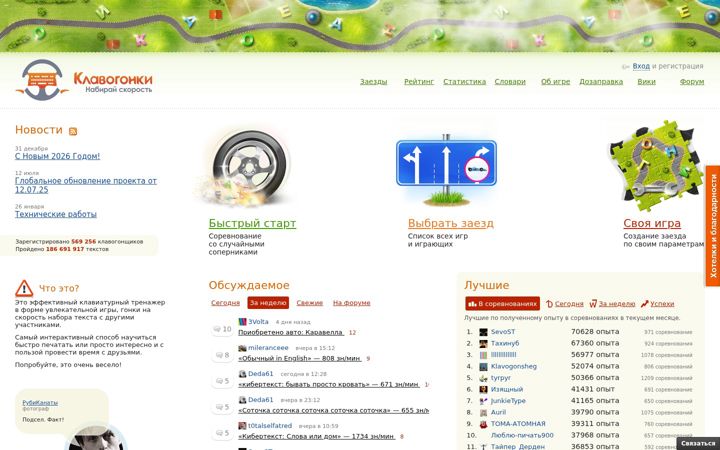Open the Об игре menu item
Screen dimensions: 720x450
pos(555,82)
